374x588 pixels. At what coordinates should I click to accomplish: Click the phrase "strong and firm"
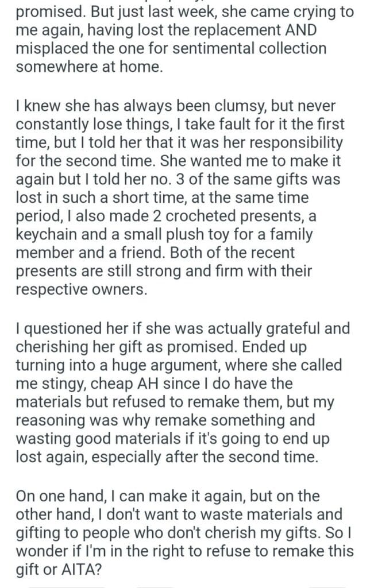point(191,272)
